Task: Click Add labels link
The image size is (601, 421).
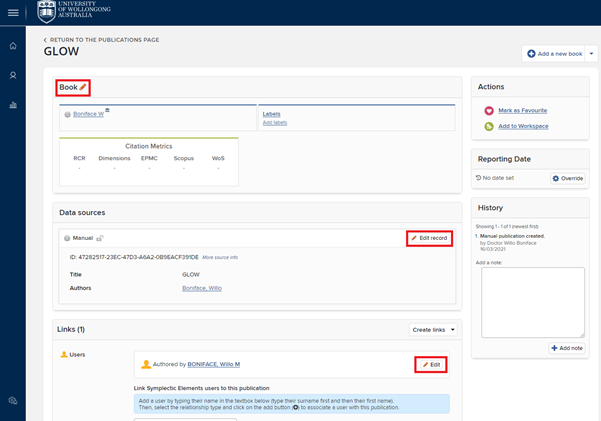Action: click(x=275, y=123)
